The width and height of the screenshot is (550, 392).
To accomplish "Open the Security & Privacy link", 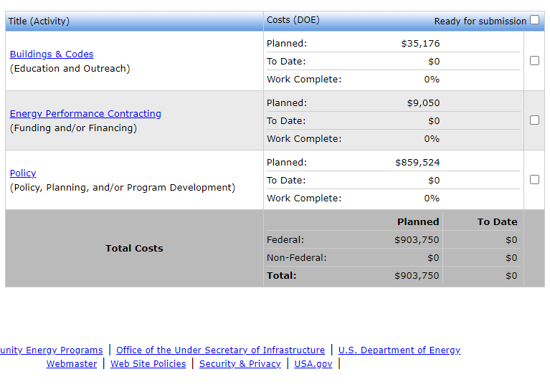I will point(240,363).
